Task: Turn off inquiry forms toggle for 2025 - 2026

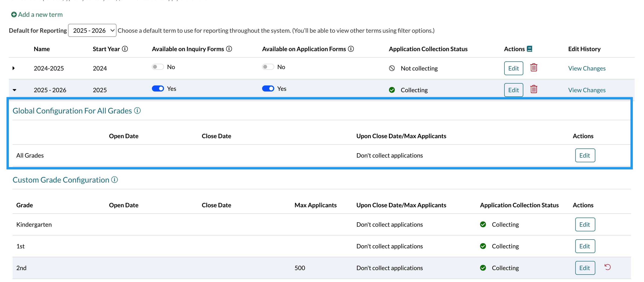Action: click(x=158, y=89)
